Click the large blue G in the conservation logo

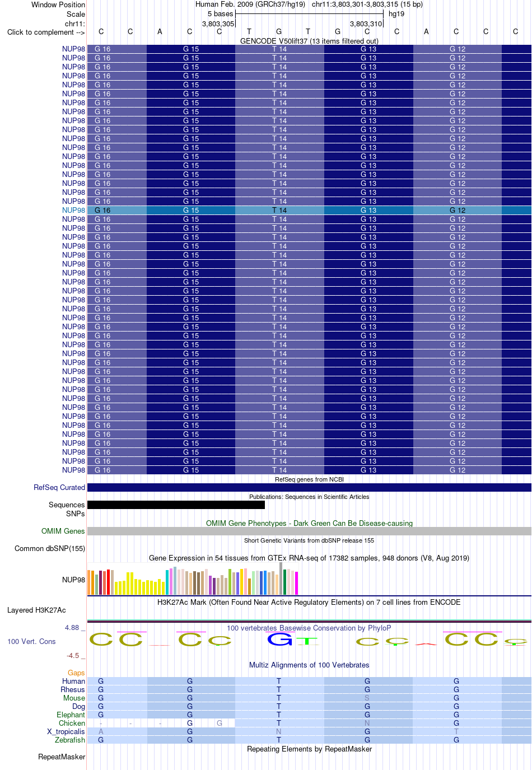[279, 638]
